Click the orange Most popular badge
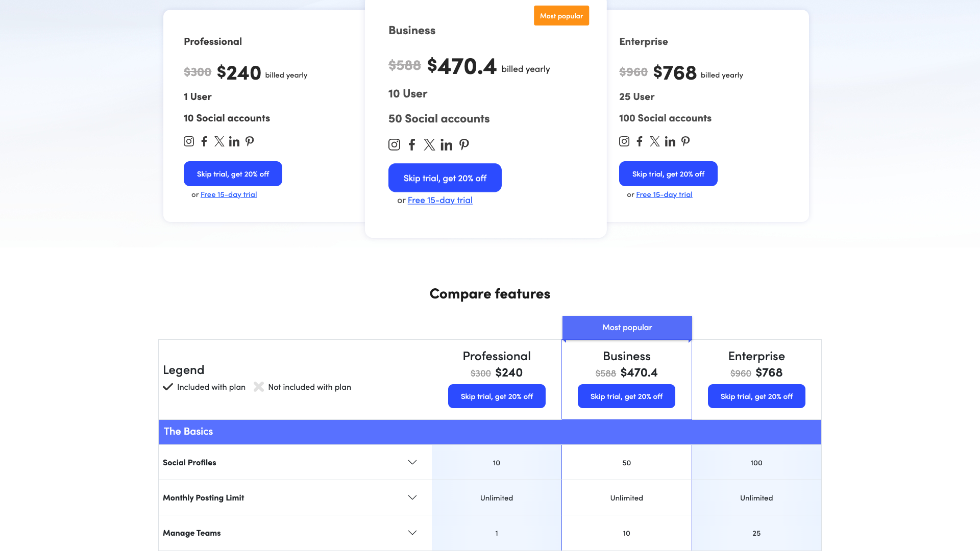This screenshot has width=980, height=551. point(561,15)
